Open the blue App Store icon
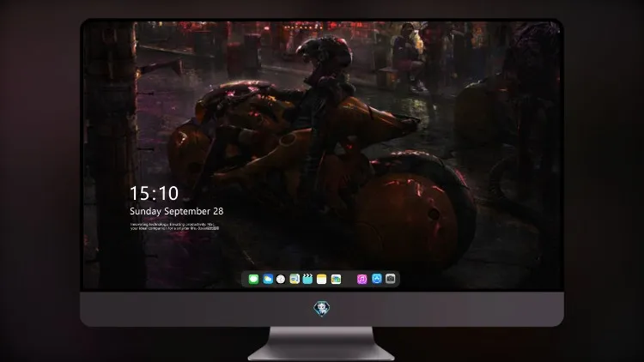 point(377,279)
